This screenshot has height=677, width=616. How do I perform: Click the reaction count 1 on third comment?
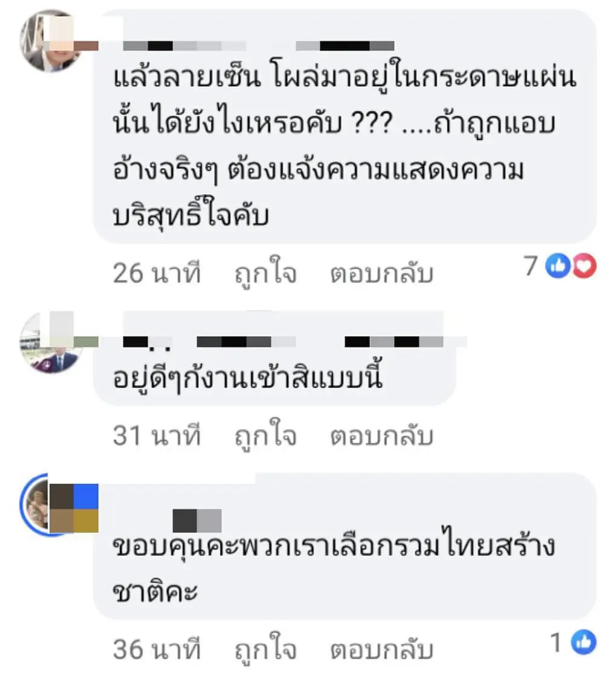557,643
